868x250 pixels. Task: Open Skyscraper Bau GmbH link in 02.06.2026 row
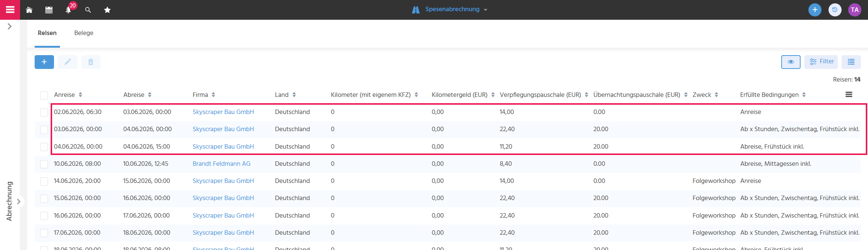[223, 112]
